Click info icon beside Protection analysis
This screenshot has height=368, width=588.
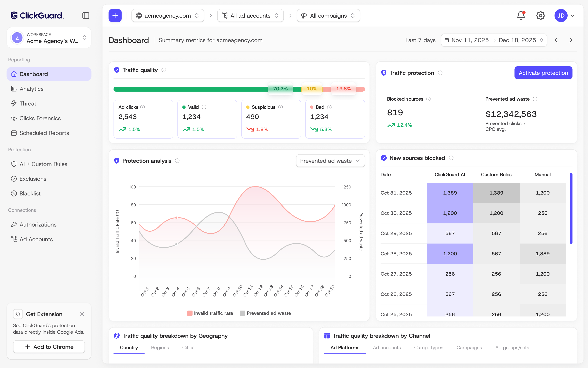click(177, 161)
